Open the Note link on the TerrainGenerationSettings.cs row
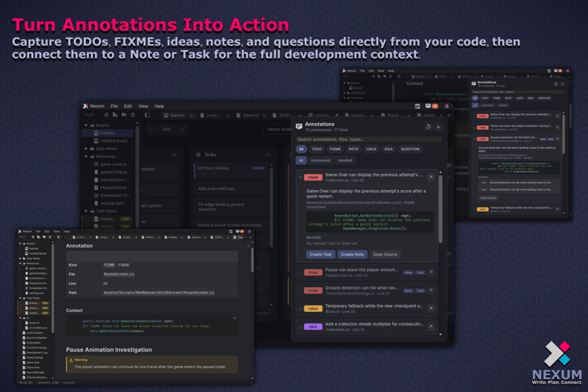Screen dimensions: 588x392 coord(408,291)
